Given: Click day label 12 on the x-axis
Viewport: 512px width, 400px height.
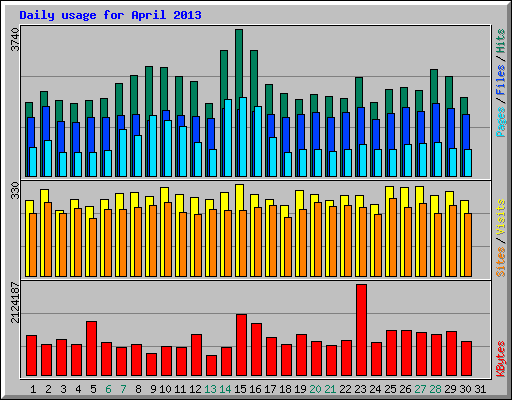Looking at the screenshot, I should pyautogui.click(x=195, y=389).
